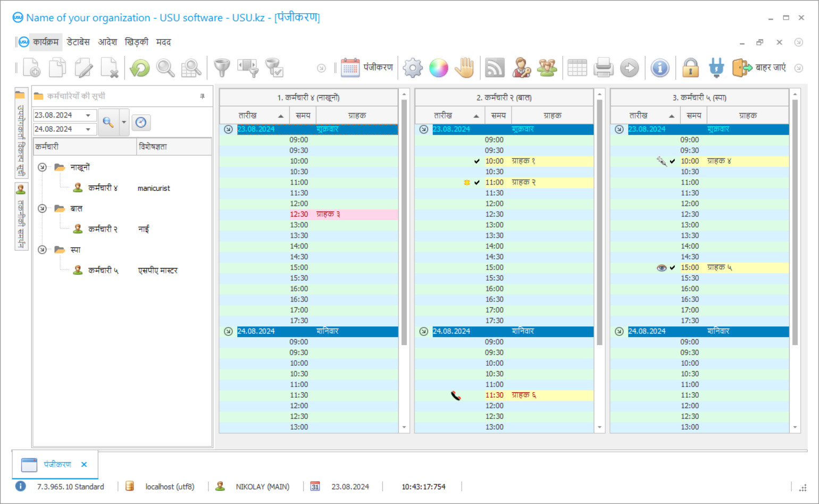Open the खिड़की menu
Image resolution: width=819 pixels, height=504 pixels.
pos(137,42)
